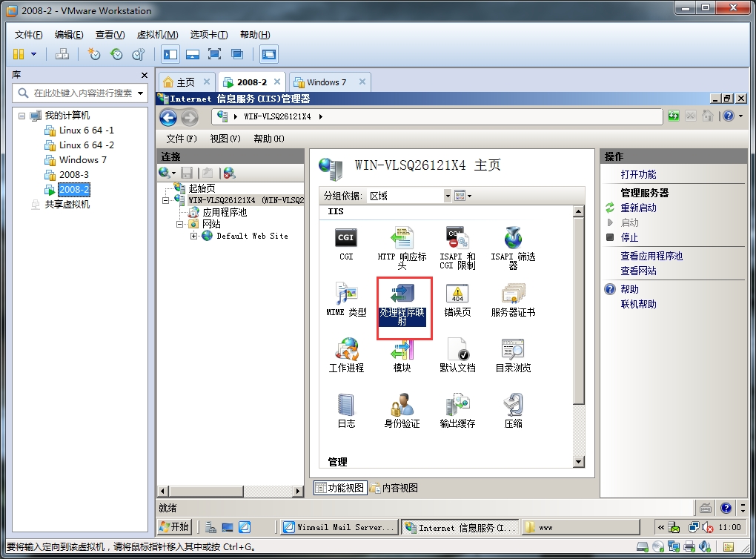Image resolution: width=756 pixels, height=559 pixels.
Task: Click IIS manager back arrow button
Action: tap(168, 117)
